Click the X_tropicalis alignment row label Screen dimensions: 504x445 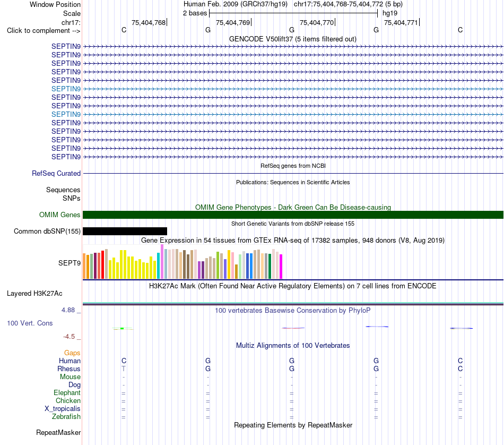point(63,409)
